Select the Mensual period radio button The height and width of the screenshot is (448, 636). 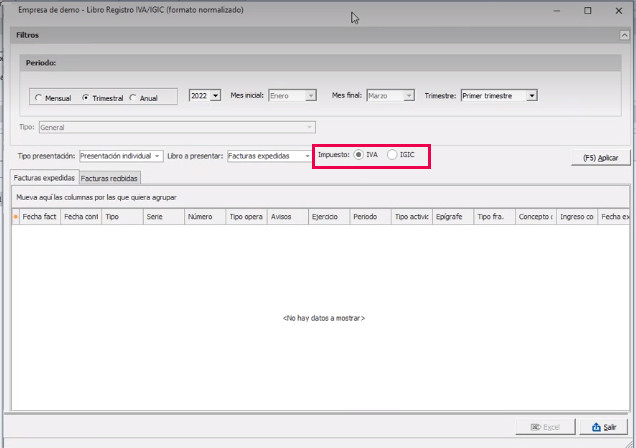click(38, 98)
